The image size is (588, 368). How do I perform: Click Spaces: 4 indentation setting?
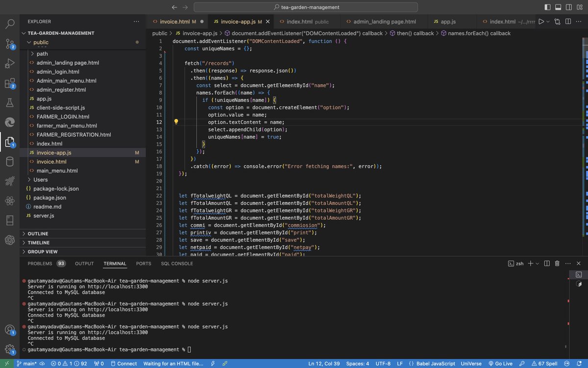(358, 364)
